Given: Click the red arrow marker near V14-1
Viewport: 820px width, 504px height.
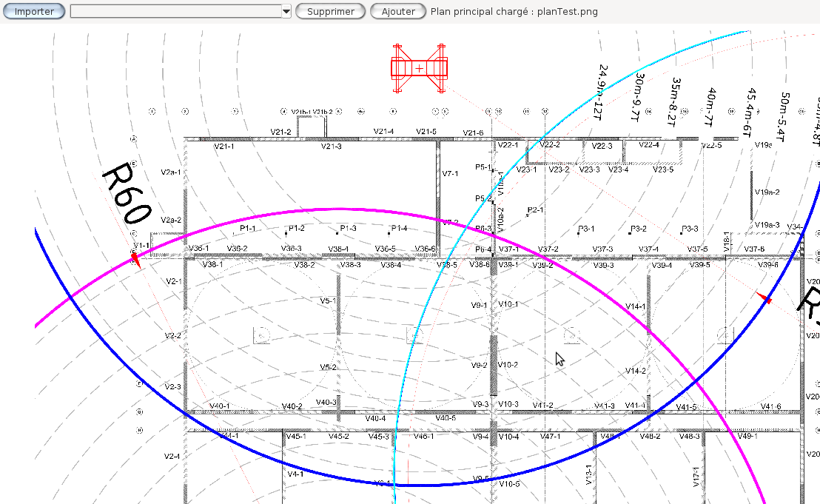Looking at the screenshot, I should (x=764, y=298).
